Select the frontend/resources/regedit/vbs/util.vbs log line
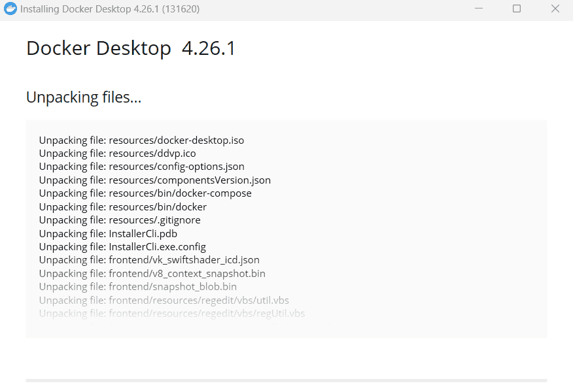Image resolution: width=573 pixels, height=392 pixels. click(164, 300)
